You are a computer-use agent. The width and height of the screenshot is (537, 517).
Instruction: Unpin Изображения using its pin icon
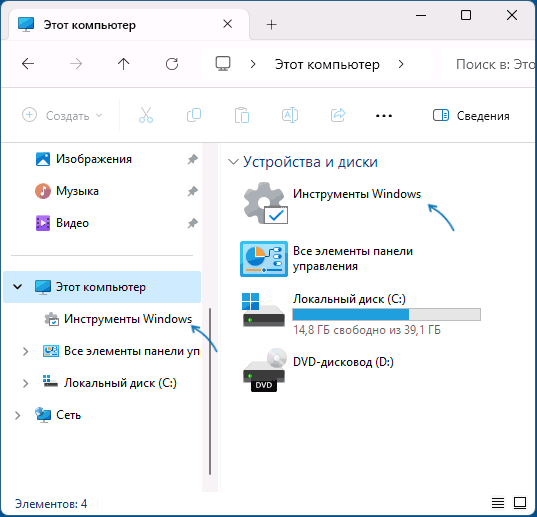pos(192,159)
